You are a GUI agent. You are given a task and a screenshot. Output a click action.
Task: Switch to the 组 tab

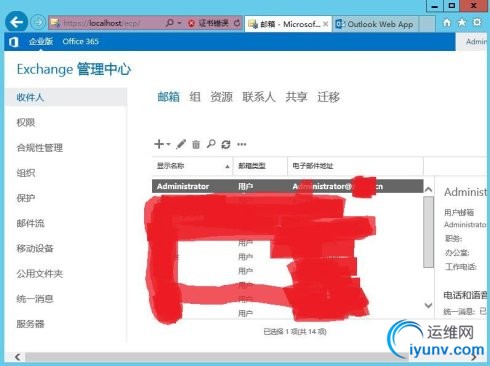coord(195,97)
